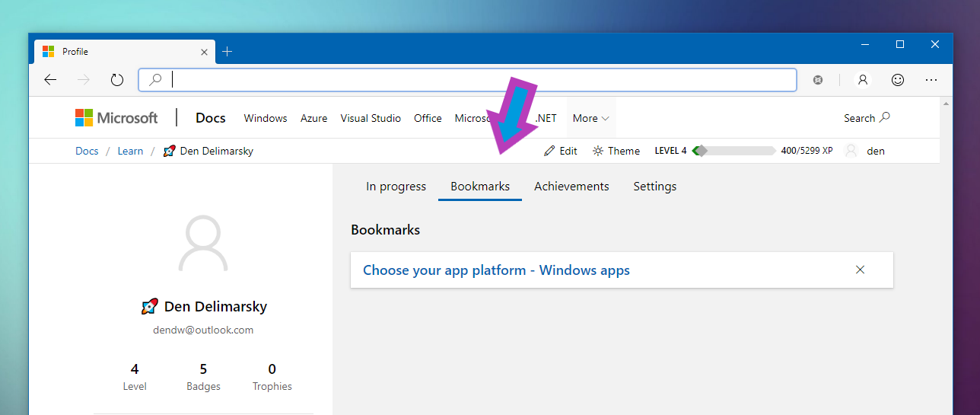Screen dimensions: 980x415
Task: Expand the More dropdown in Docs navigation
Action: click(x=591, y=118)
